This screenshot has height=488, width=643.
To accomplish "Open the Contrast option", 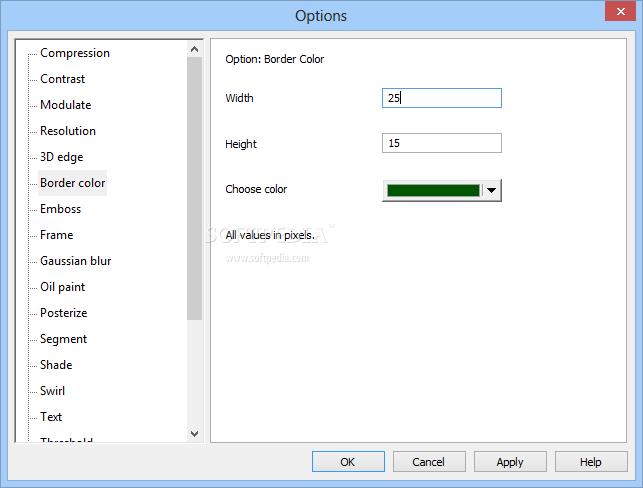I will click(x=62, y=79).
